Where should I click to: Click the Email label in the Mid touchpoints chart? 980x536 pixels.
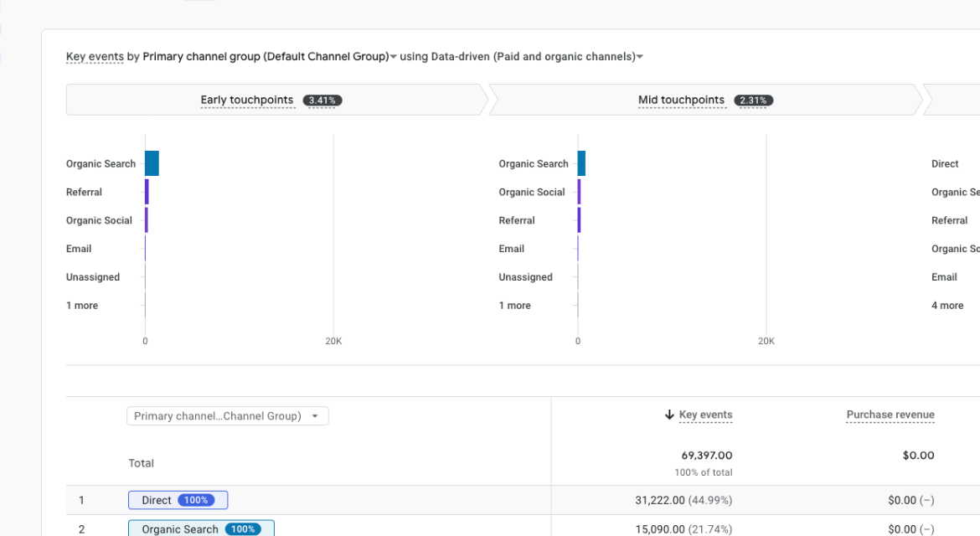click(511, 249)
